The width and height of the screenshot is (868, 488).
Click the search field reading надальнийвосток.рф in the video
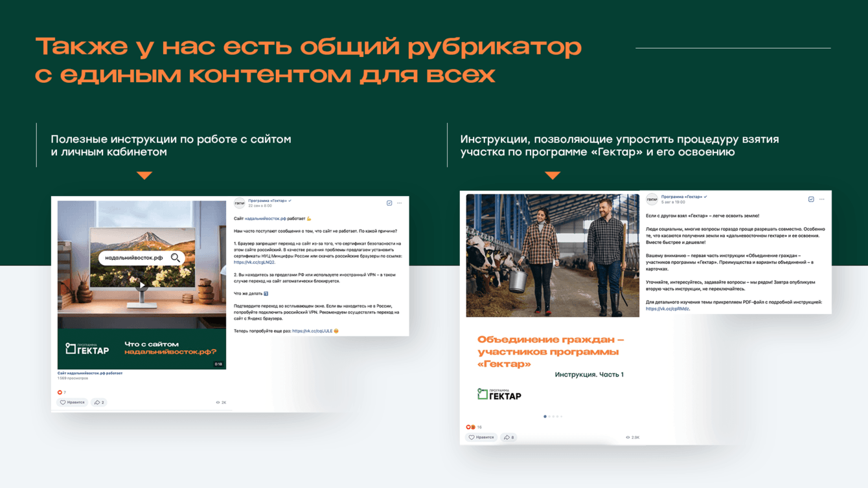[141, 258]
